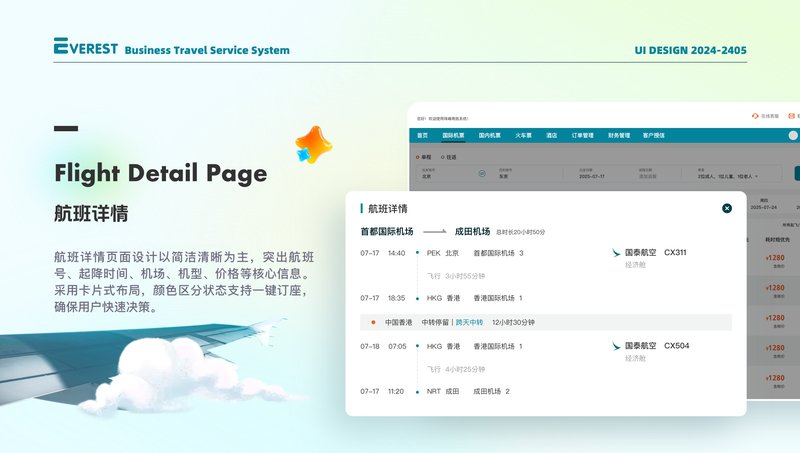Click the 飞行 4小时25分钟 duration text
Screen dimensions: 800x453
(x=456, y=369)
